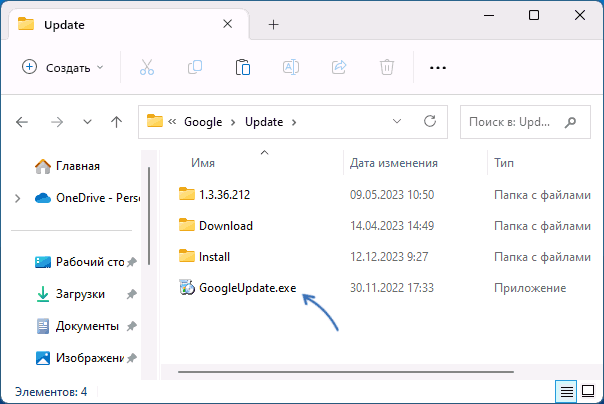Go up one folder level arrow
604x404 pixels.
pyautogui.click(x=116, y=122)
